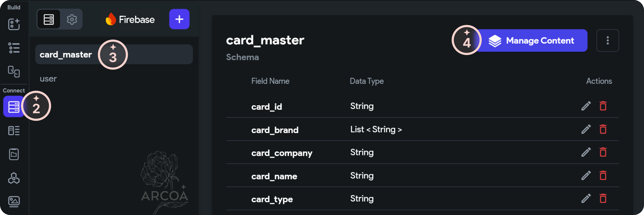The width and height of the screenshot is (644, 215).
Task: Click the Firebase flame logo
Action: 111,19
